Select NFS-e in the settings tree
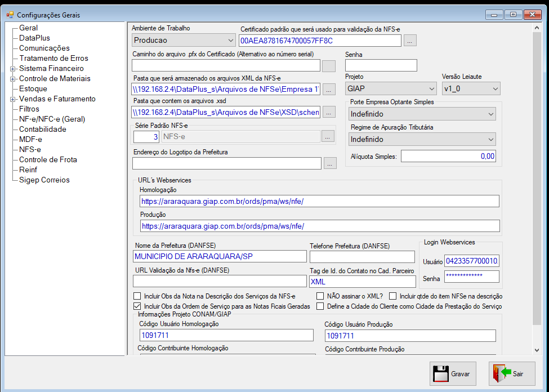549x392 pixels. [x=30, y=150]
